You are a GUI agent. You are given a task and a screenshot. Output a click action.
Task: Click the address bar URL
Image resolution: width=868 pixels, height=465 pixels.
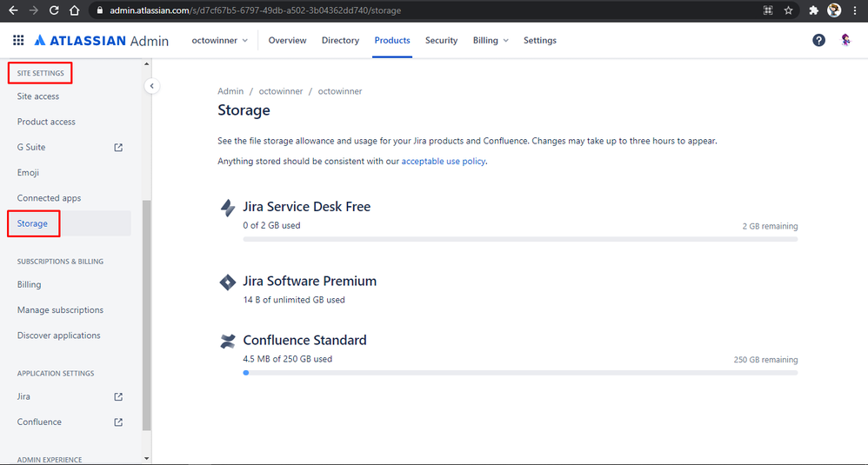pos(255,10)
